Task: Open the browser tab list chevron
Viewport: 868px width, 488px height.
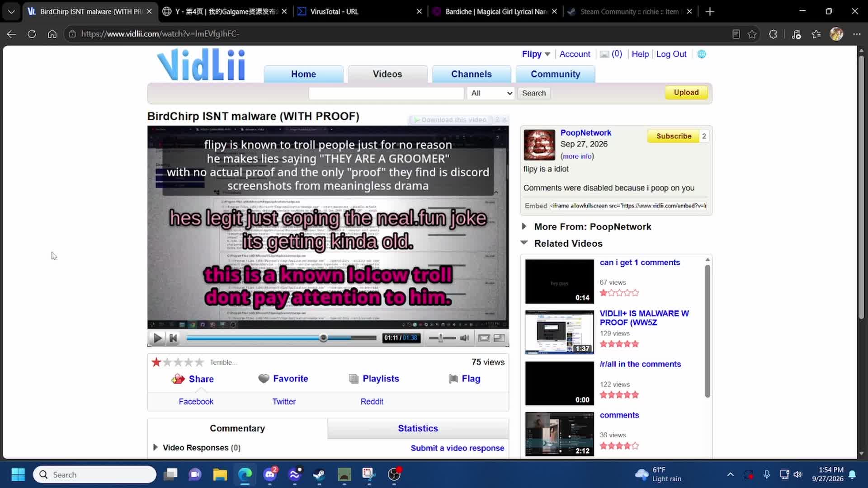Action: click(x=11, y=11)
